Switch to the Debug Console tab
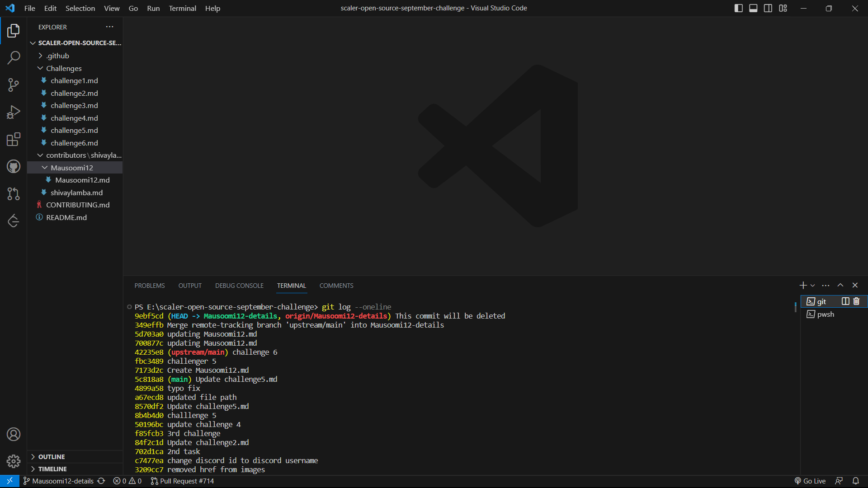The height and width of the screenshot is (488, 868). click(x=239, y=286)
